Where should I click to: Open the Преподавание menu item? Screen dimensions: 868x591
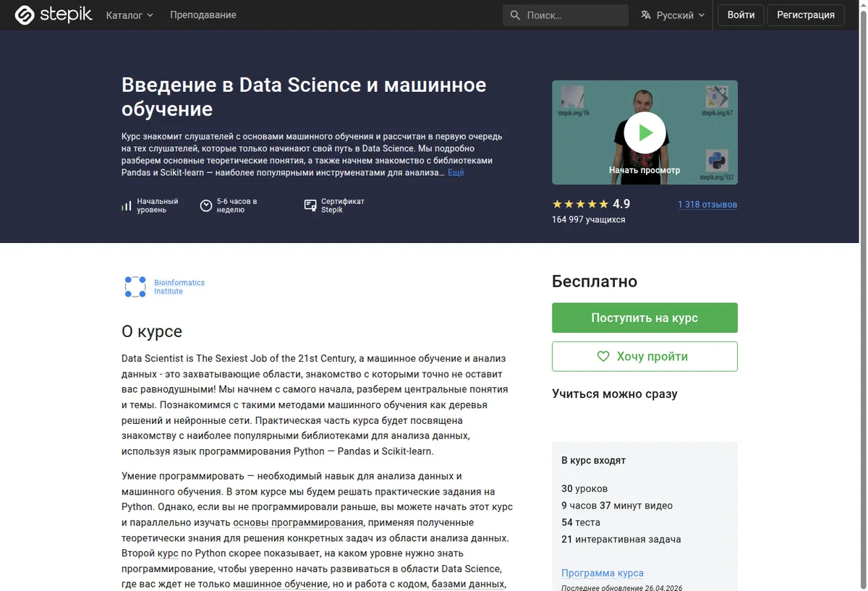pyautogui.click(x=203, y=15)
